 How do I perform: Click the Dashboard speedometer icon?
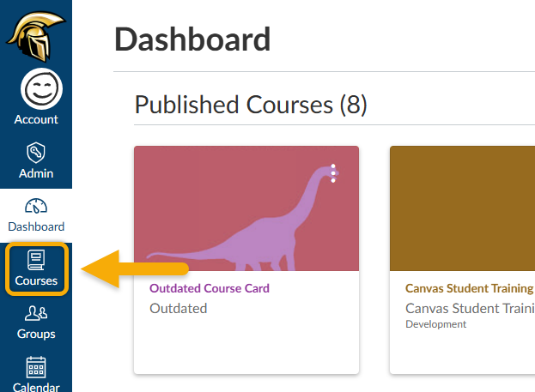click(36, 207)
